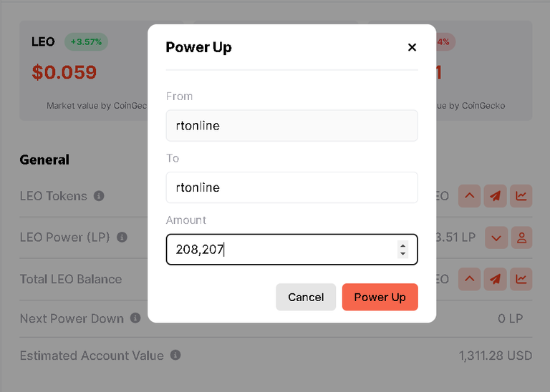This screenshot has width=550, height=392.
Task: Increase amount with the up stepper arrow
Action: tap(402, 245)
